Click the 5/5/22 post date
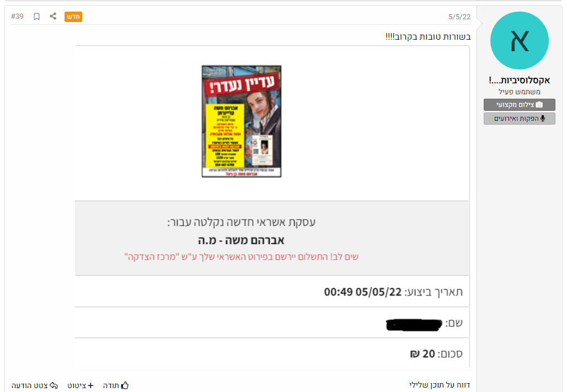The height and width of the screenshot is (392, 567). click(x=459, y=17)
